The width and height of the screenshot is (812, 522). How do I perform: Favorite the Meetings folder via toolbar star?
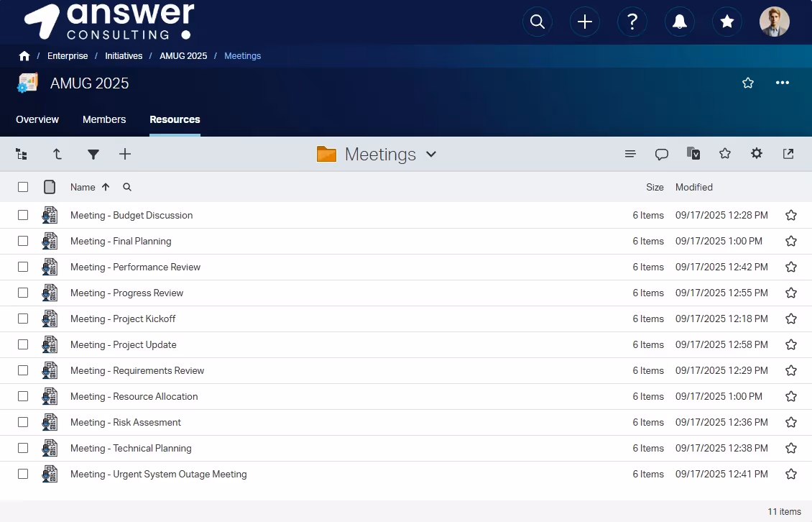725,153
